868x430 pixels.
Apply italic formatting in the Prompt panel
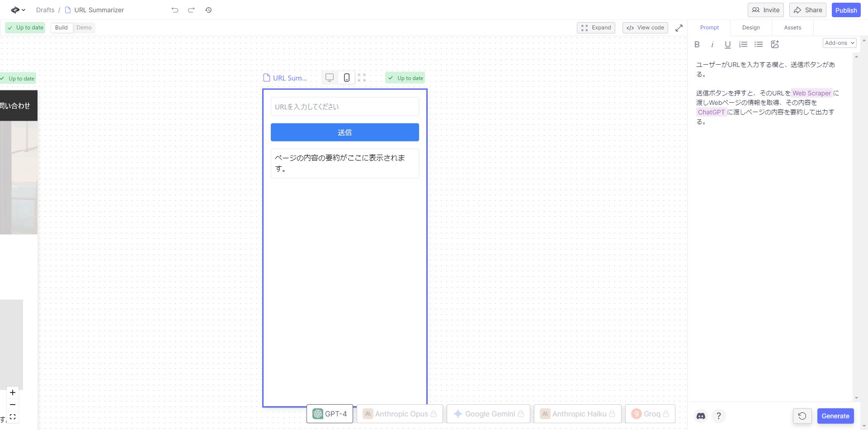pos(712,44)
